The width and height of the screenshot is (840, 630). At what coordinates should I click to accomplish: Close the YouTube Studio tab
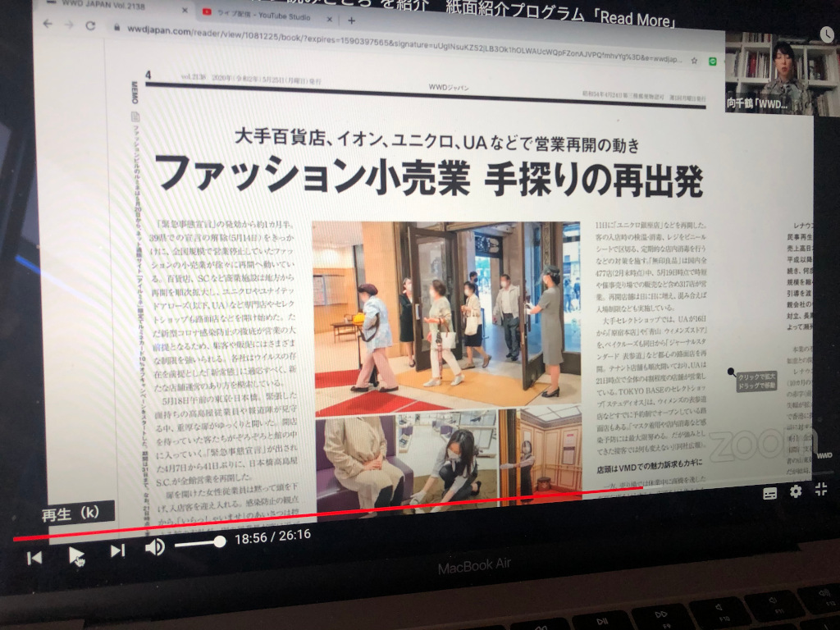[x=330, y=20]
